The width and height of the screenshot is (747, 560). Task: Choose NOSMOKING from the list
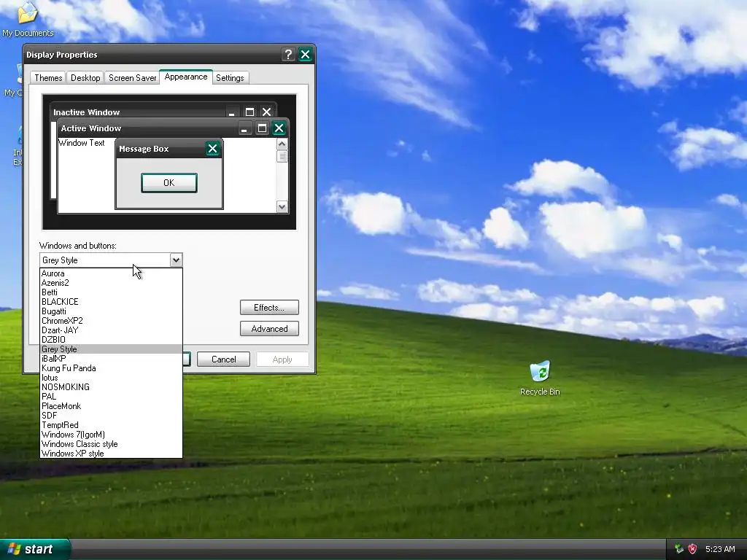111,387
